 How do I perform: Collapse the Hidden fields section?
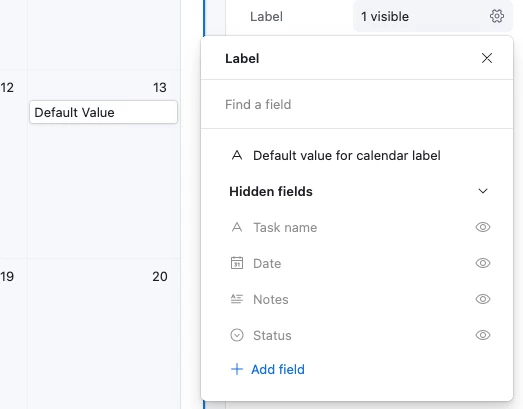[x=483, y=191]
